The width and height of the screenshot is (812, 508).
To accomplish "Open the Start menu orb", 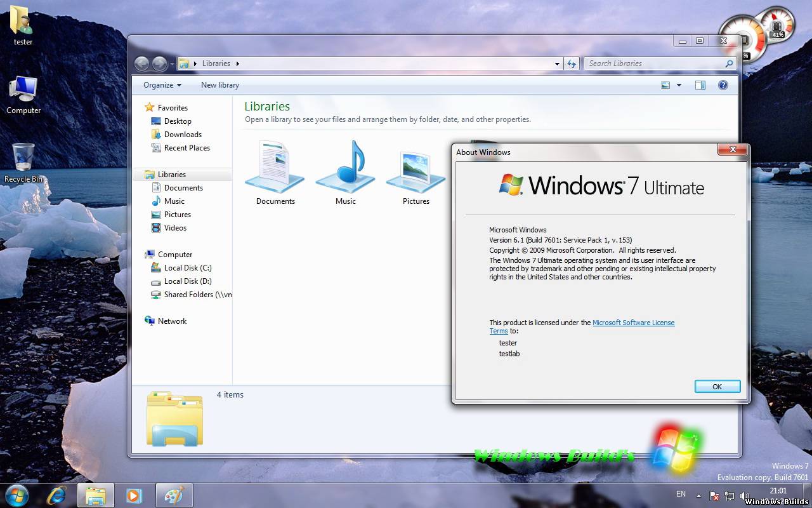I will 16,495.
